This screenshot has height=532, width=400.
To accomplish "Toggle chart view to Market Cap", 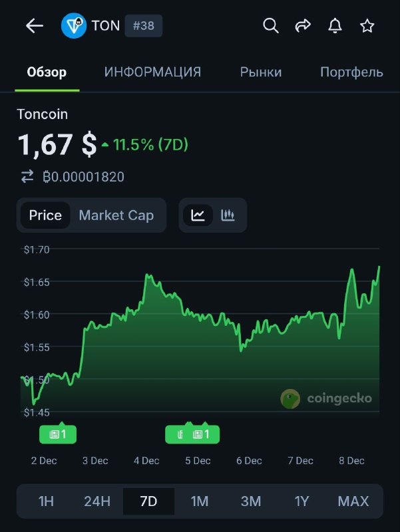I will (116, 215).
